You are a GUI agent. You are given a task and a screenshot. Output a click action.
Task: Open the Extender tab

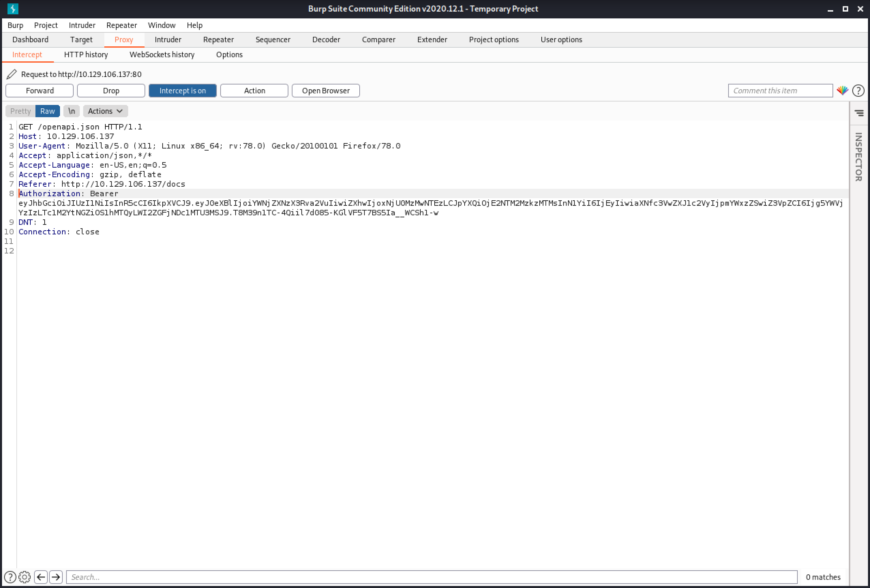point(432,40)
